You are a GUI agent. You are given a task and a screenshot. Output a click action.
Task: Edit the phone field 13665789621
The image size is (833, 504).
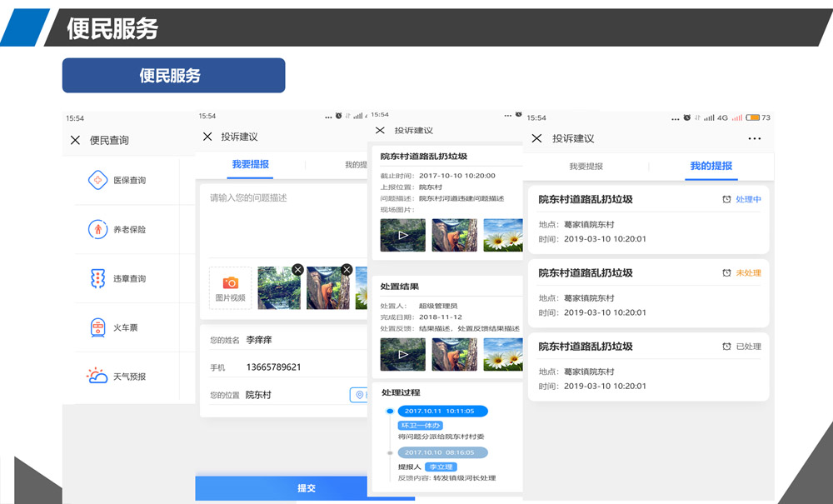pyautogui.click(x=288, y=367)
